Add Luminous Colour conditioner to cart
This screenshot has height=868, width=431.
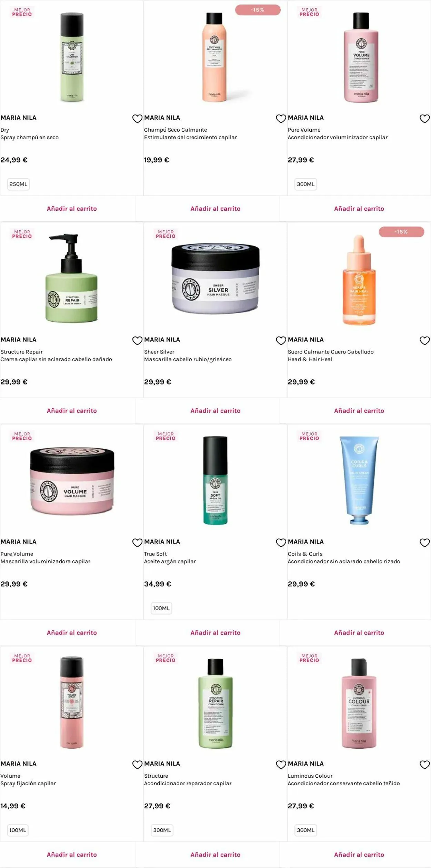[x=359, y=855]
